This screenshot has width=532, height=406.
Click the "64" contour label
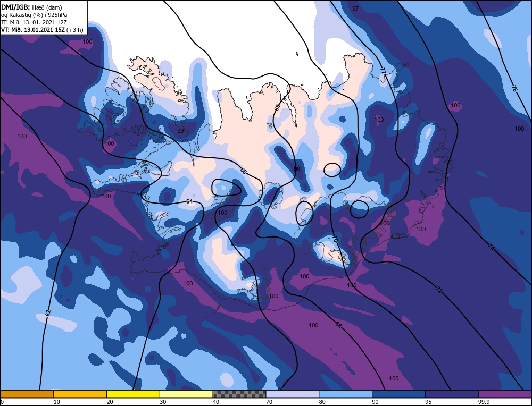[190, 201]
